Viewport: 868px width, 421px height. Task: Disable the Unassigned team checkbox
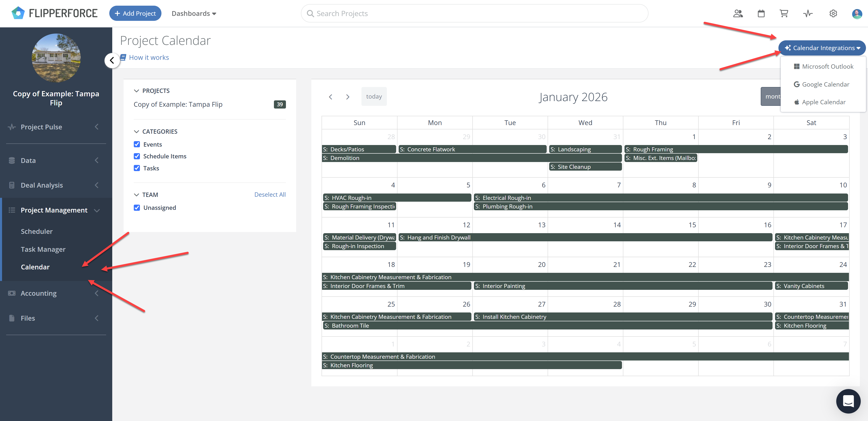point(137,208)
